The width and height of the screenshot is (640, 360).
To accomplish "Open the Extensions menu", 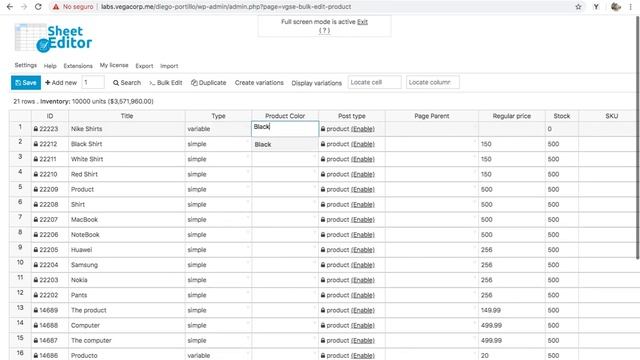I will tap(78, 66).
